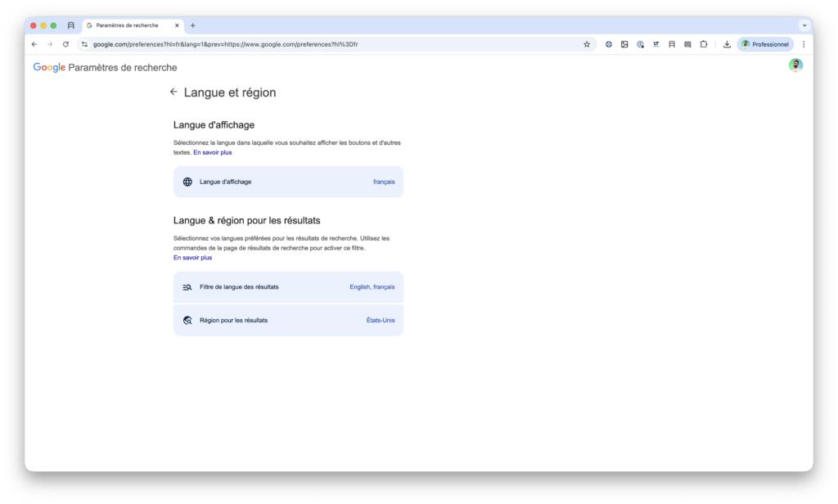Click the globe icon beside Langue d'affichage
838x504 pixels.
pos(187,181)
